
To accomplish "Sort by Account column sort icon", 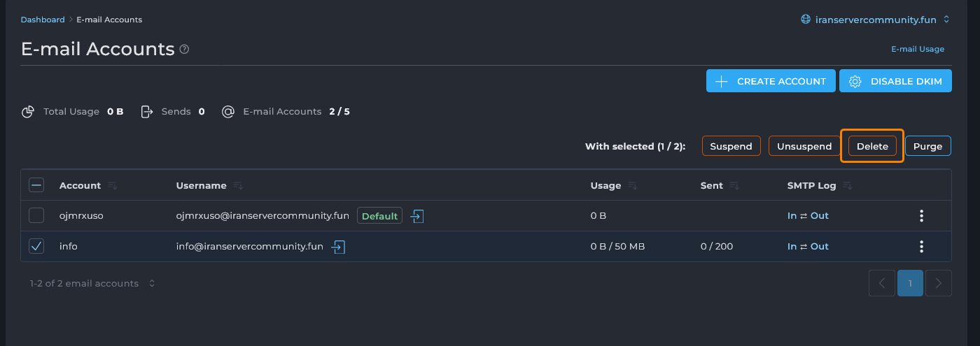I will coord(113,186).
